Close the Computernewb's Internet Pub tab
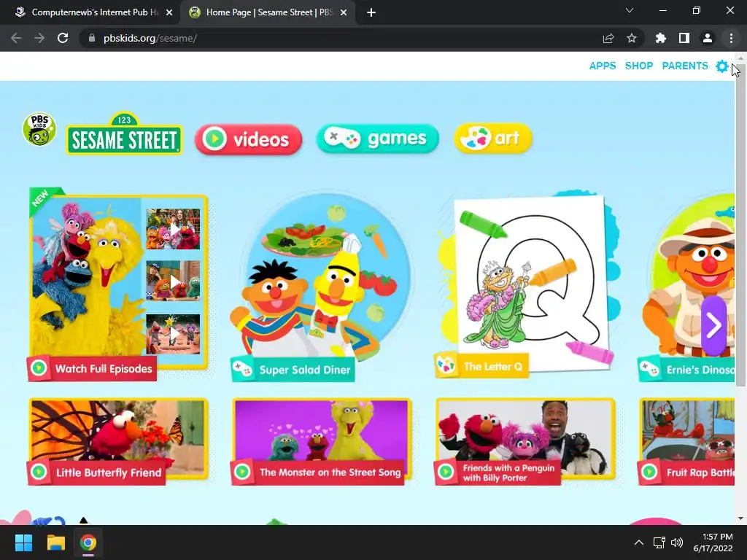The width and height of the screenshot is (747, 560). [169, 13]
